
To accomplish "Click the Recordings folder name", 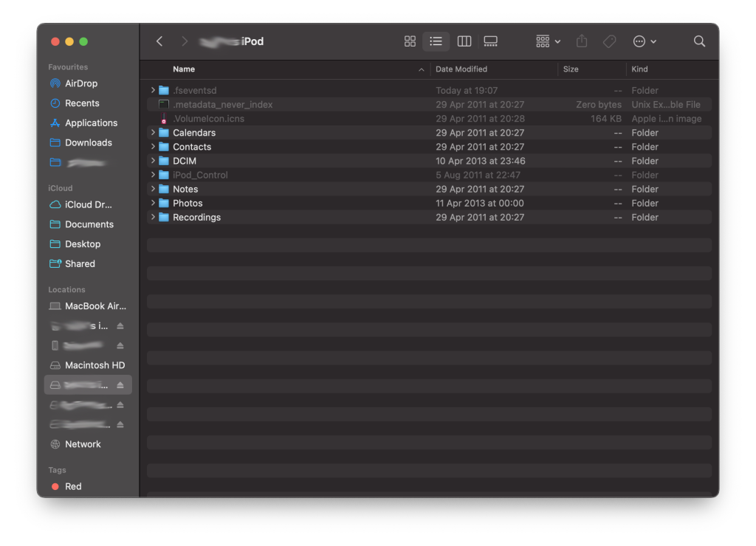I will (196, 218).
